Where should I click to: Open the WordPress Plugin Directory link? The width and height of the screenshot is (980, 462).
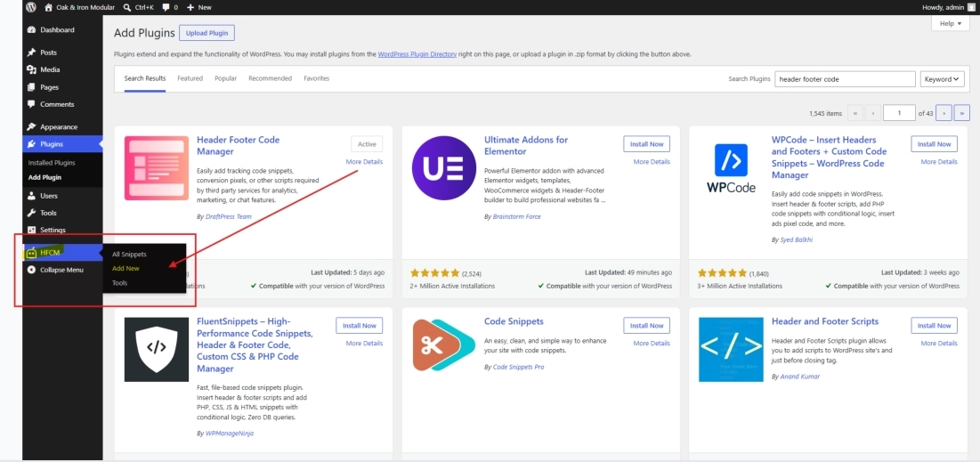tap(417, 54)
